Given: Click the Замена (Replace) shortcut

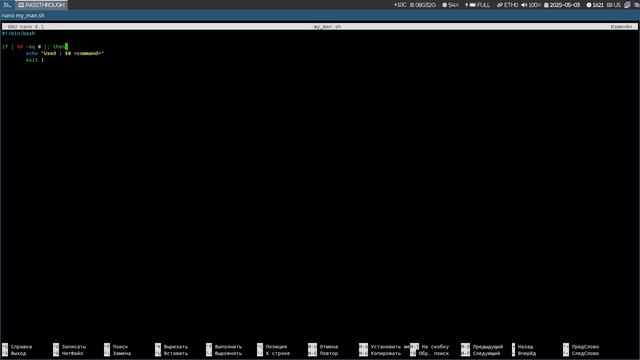Looking at the screenshot, I should click(118, 353).
